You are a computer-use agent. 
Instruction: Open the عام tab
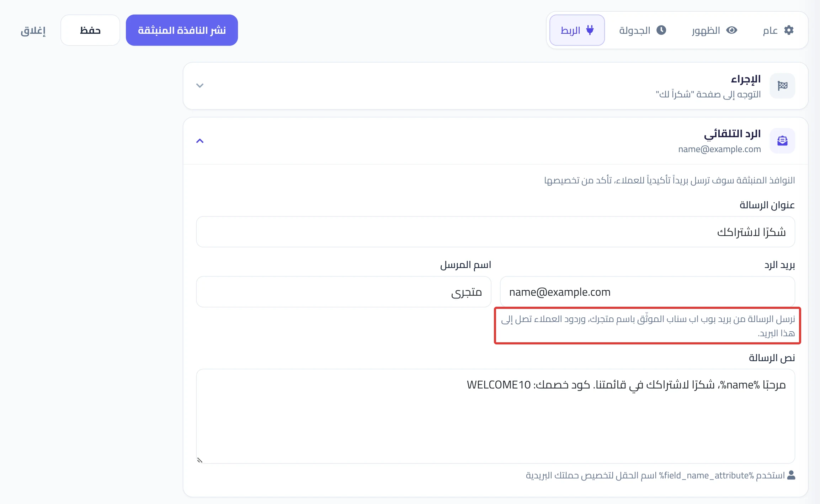778,30
